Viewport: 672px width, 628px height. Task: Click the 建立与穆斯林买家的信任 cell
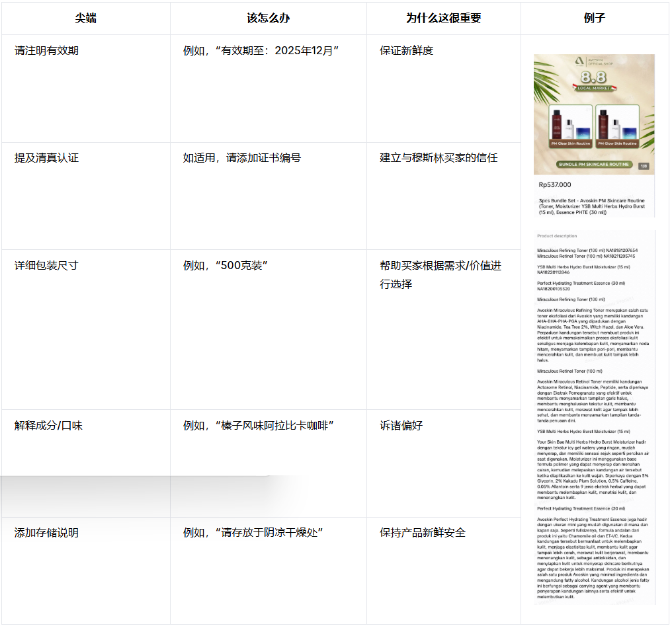click(x=438, y=158)
